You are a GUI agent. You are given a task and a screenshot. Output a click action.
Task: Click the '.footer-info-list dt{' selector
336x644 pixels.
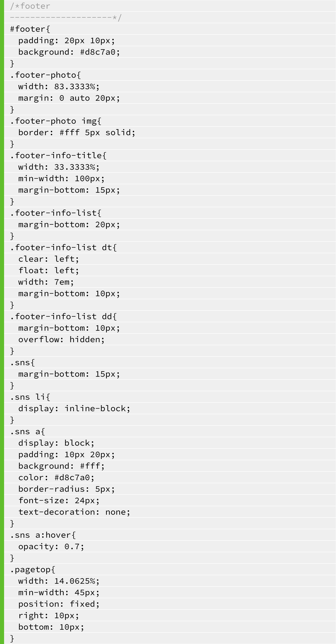(x=63, y=247)
